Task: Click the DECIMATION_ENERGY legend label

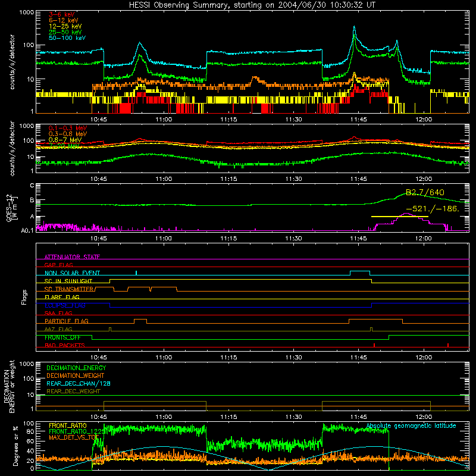Action: pyautogui.click(x=76, y=368)
